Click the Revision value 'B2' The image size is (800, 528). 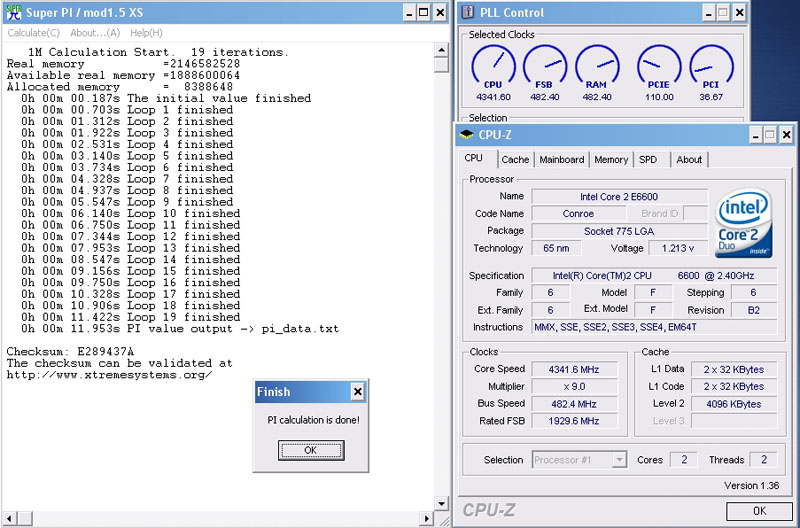[x=754, y=310]
